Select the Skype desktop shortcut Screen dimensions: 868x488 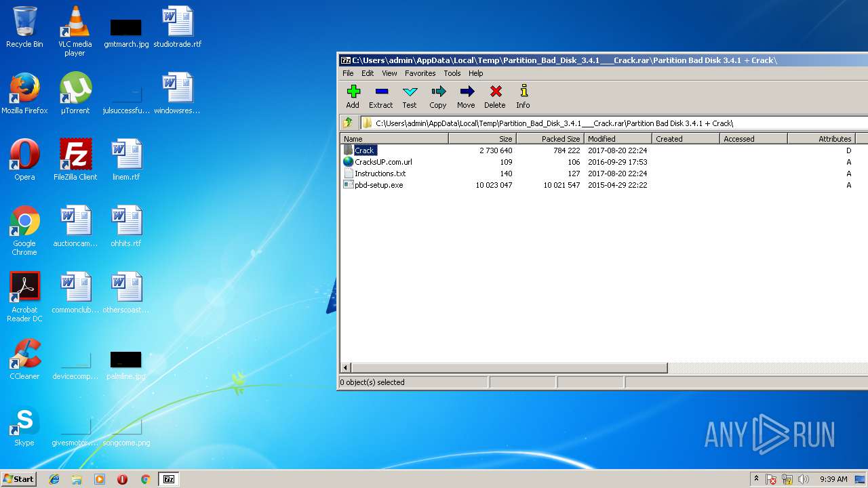(x=24, y=426)
